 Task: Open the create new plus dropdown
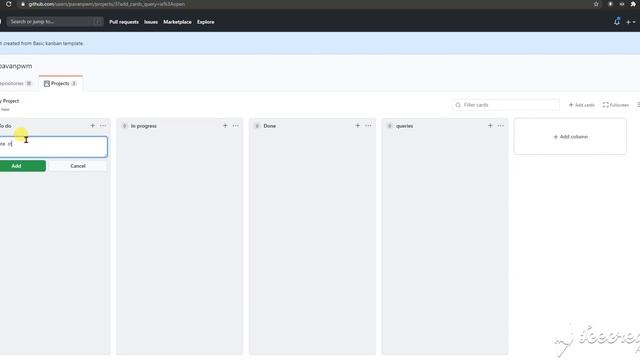[631, 22]
